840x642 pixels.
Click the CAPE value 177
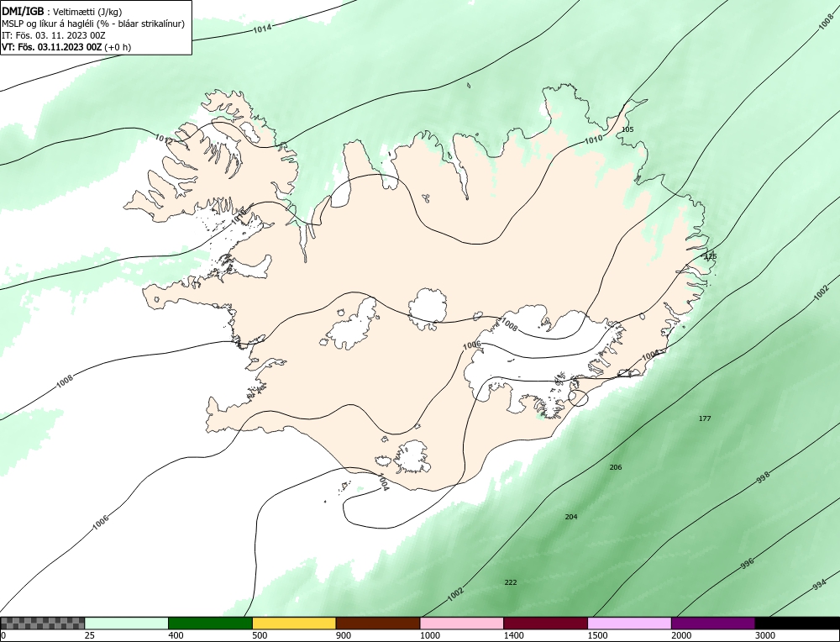[x=705, y=418]
